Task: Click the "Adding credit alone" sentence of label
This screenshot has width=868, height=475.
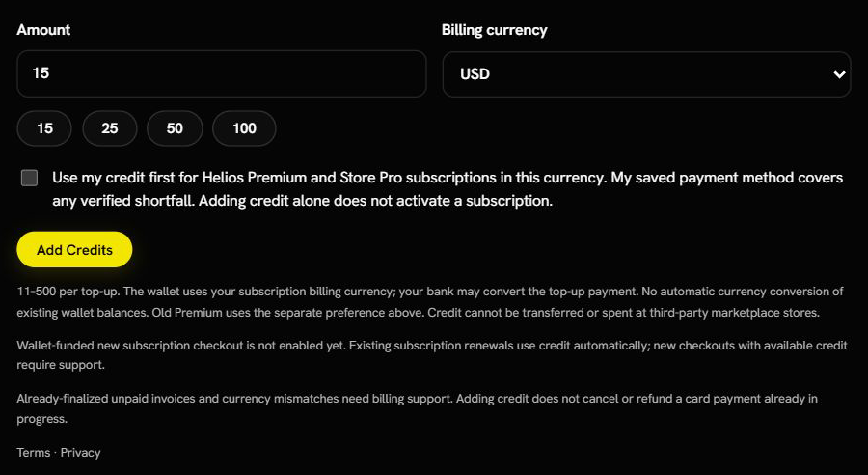Action: click(376, 201)
